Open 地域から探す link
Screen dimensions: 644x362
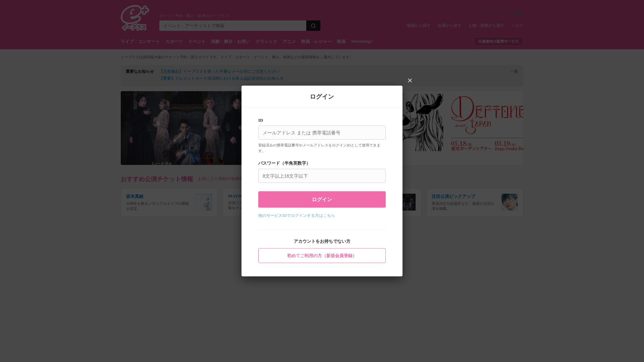pyautogui.click(x=418, y=25)
